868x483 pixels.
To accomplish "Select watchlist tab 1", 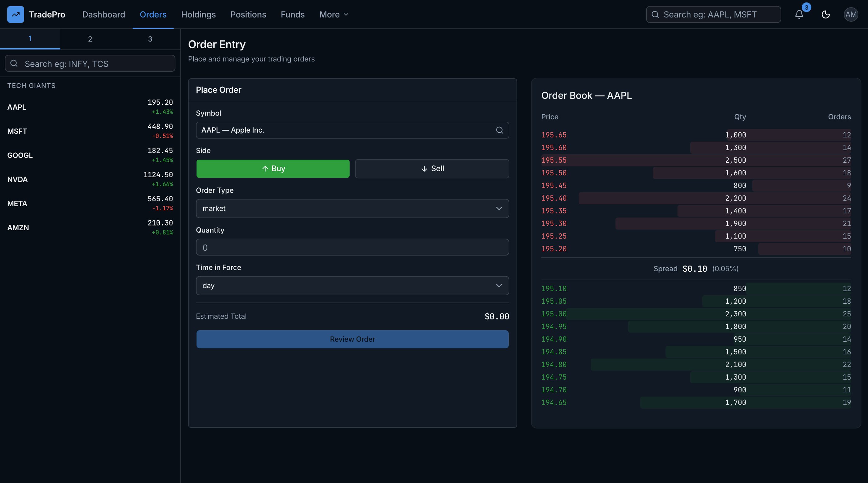I will (30, 39).
